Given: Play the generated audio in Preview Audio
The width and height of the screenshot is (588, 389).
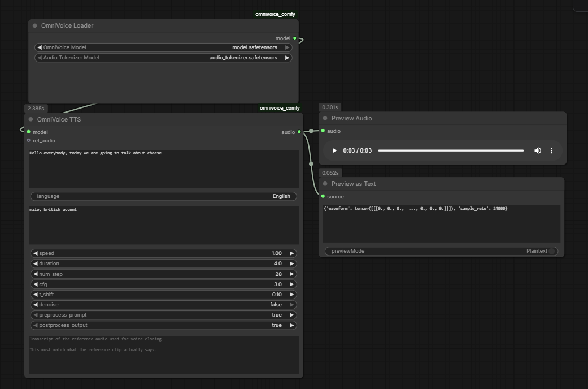Looking at the screenshot, I should coord(334,150).
